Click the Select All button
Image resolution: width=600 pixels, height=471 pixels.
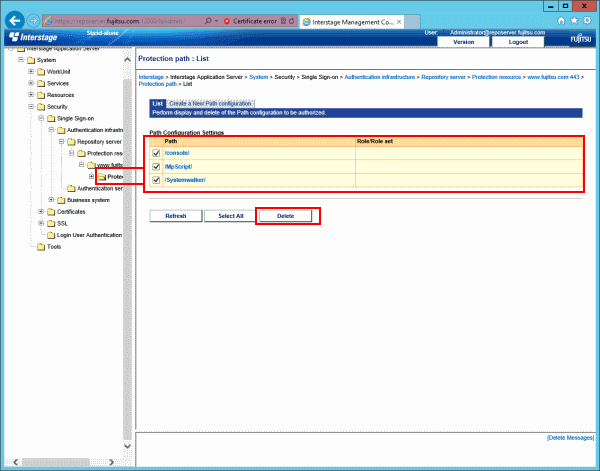tap(231, 216)
